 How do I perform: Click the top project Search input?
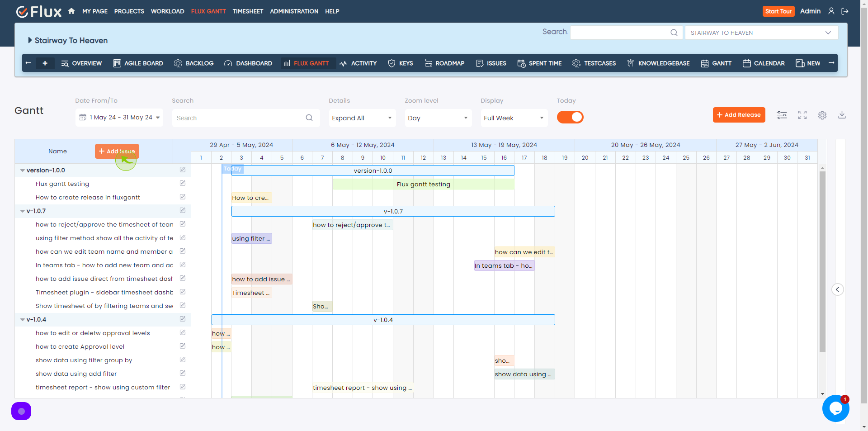point(626,33)
